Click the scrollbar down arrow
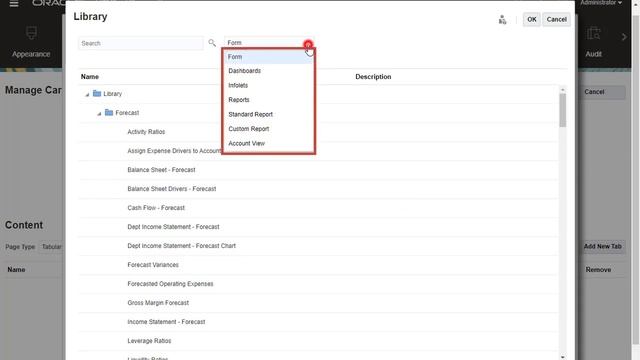 (x=562, y=357)
